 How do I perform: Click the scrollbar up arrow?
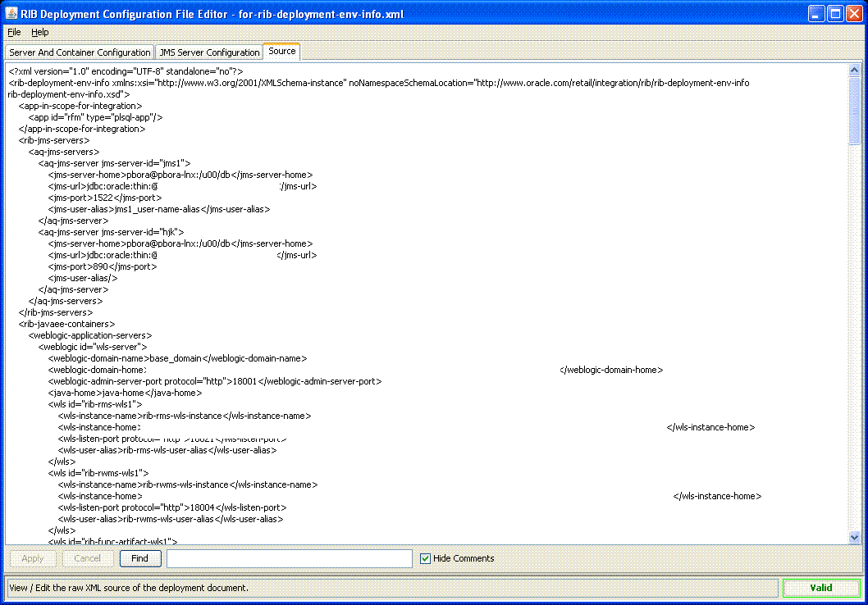tap(854, 71)
